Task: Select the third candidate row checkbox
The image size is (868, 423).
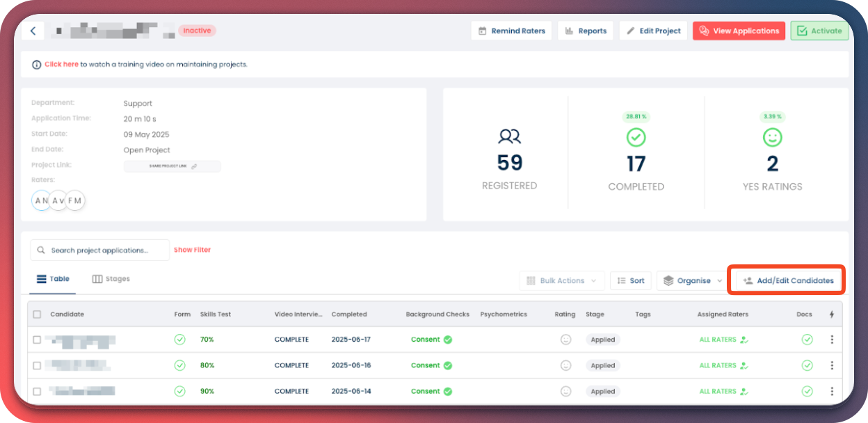Action: tap(37, 391)
